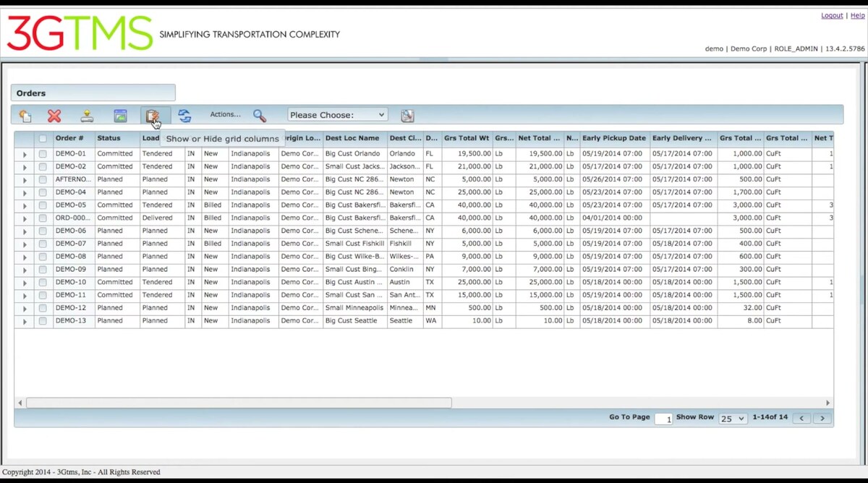The height and width of the screenshot is (483, 868).
Task: Click the 04/01/2014 00:00 pickup date cell
Action: pyautogui.click(x=615, y=218)
